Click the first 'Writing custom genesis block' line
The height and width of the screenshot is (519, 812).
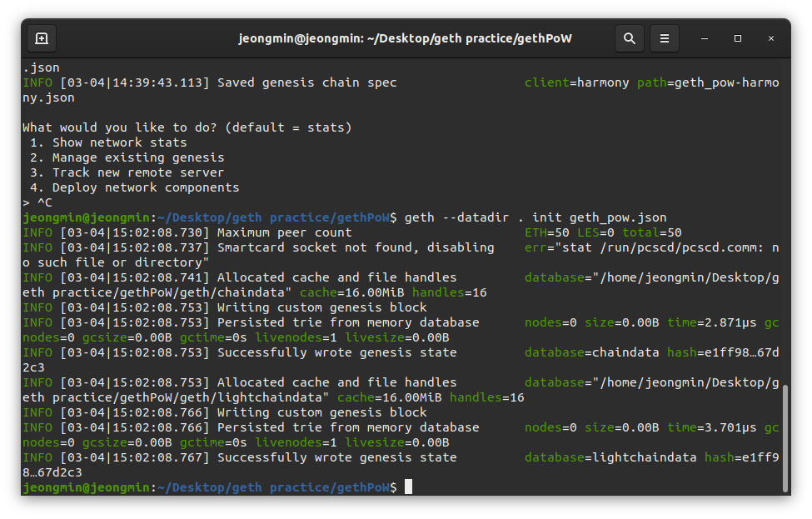tap(322, 307)
